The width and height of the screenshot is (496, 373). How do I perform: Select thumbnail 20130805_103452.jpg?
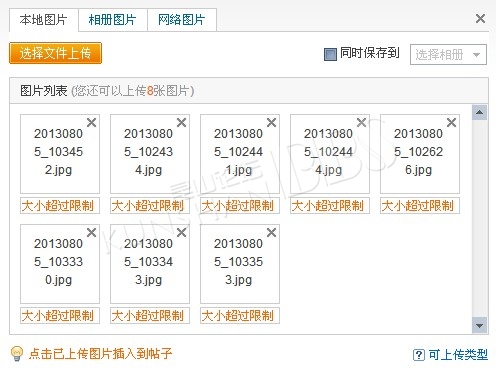pos(60,154)
